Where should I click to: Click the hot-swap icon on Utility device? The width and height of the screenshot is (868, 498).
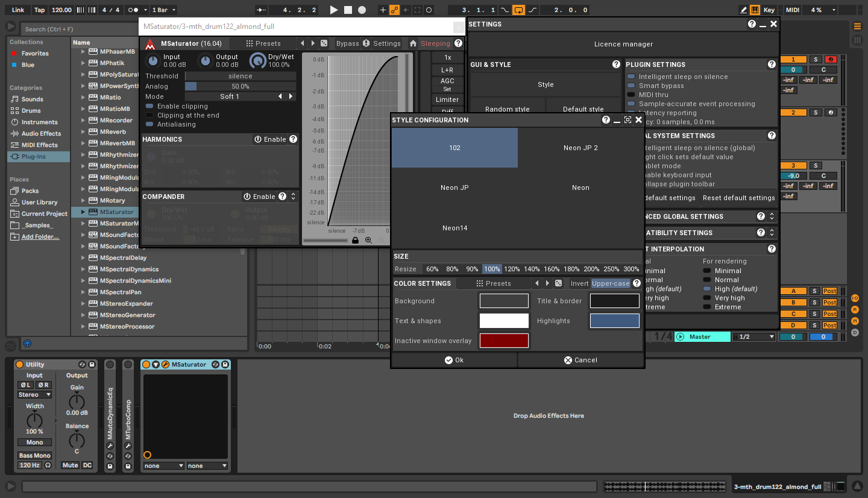pyautogui.click(x=82, y=365)
